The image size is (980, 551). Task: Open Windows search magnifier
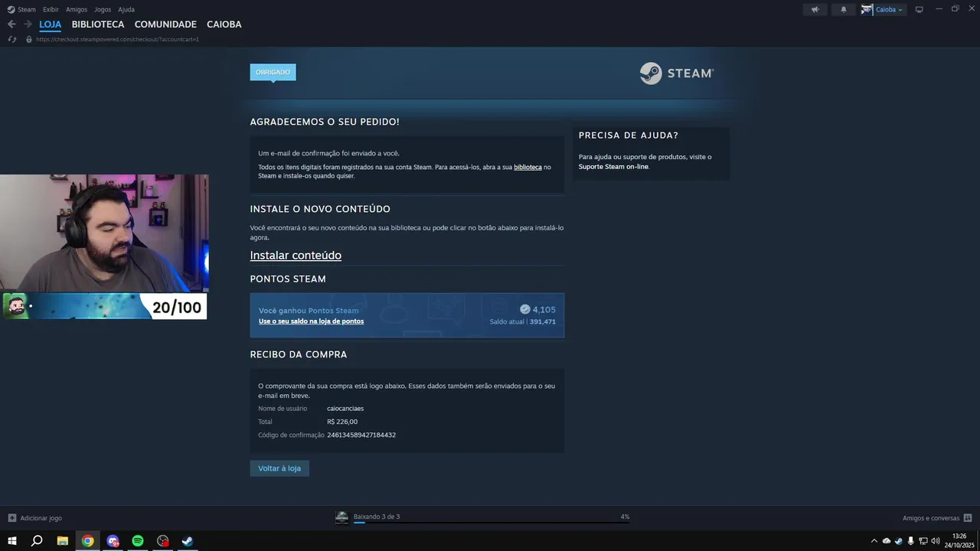37,540
